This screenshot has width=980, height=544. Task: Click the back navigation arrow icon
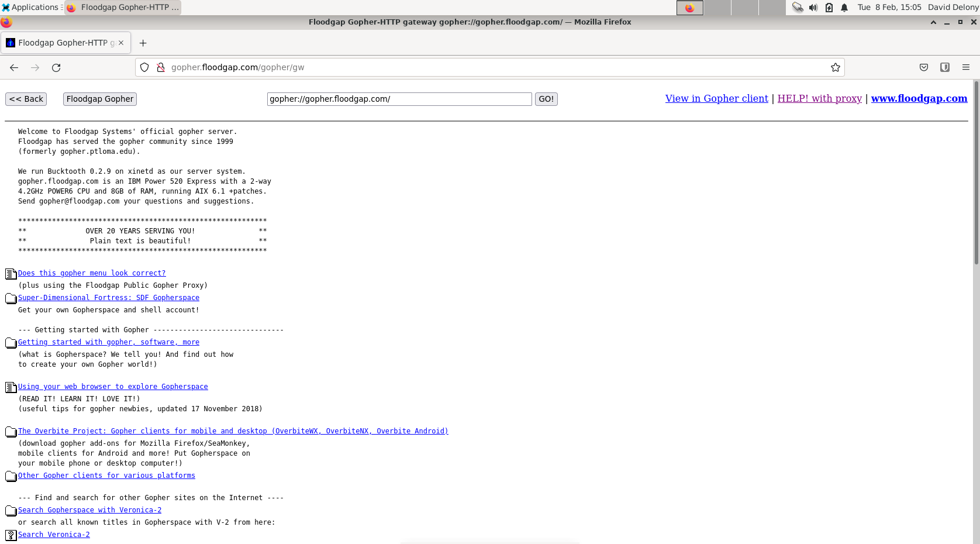14,67
